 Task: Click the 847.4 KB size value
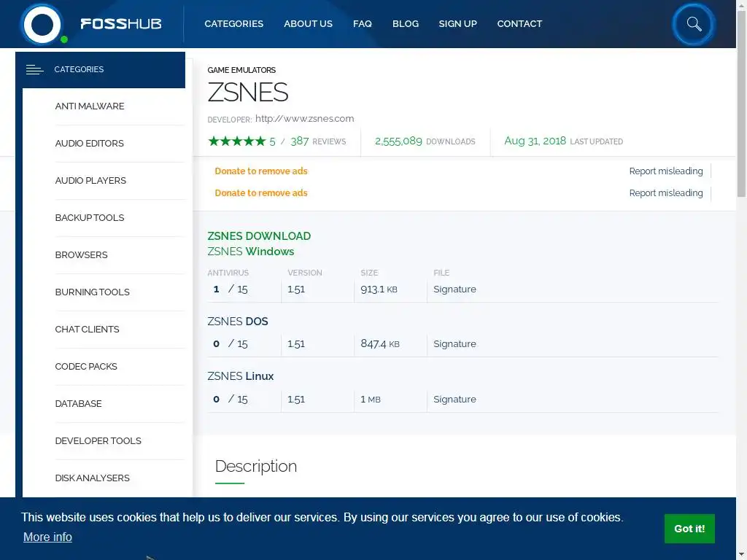[x=380, y=344]
